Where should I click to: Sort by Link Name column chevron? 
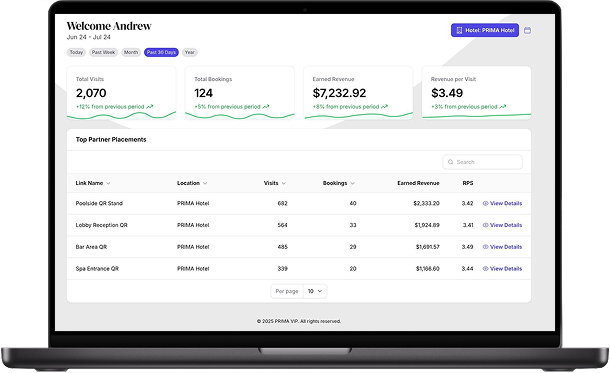click(108, 183)
